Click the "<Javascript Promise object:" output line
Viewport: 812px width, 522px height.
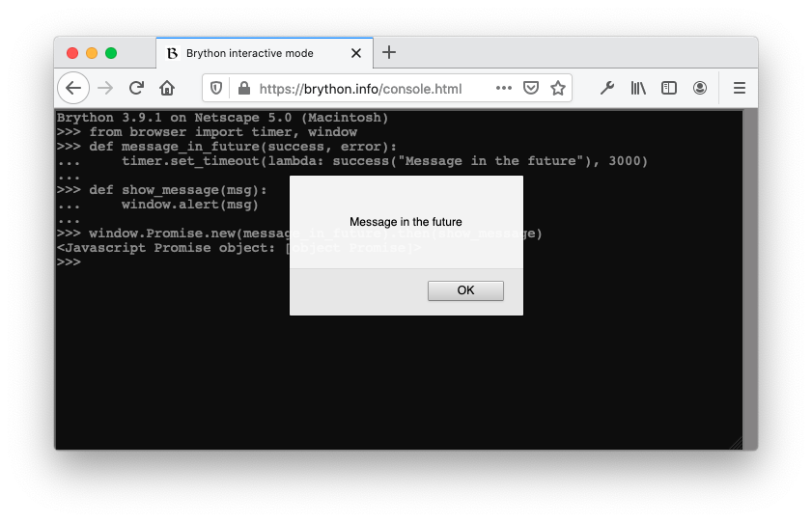point(238,248)
